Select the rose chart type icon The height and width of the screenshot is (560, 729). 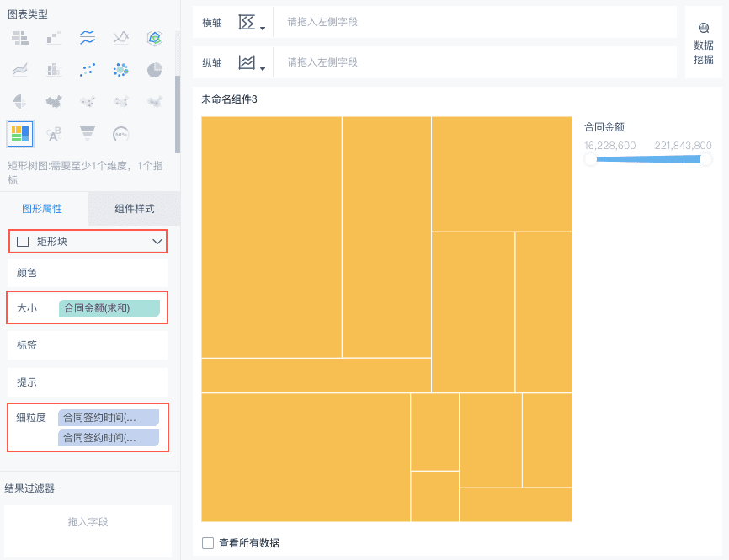coord(20,101)
